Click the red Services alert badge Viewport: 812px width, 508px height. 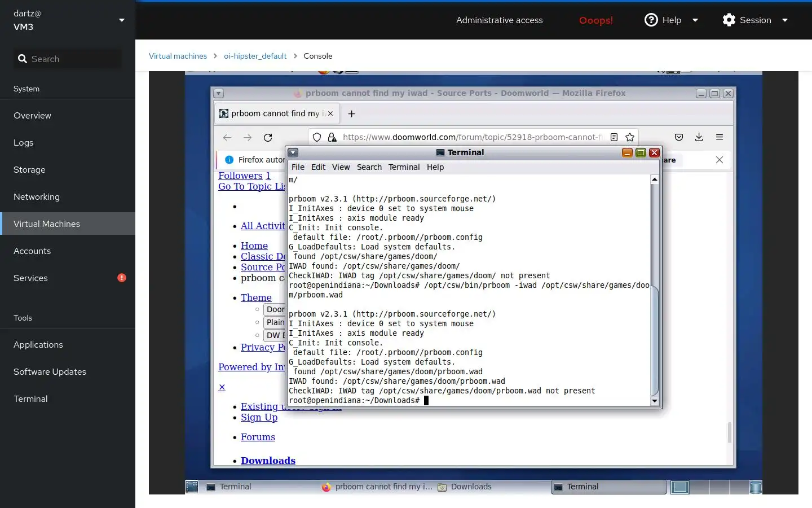[121, 278]
